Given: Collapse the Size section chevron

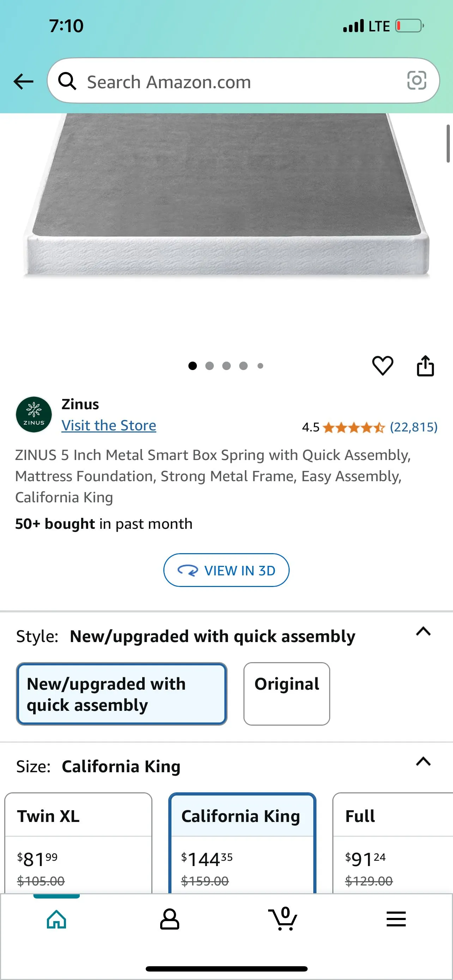Looking at the screenshot, I should point(423,761).
